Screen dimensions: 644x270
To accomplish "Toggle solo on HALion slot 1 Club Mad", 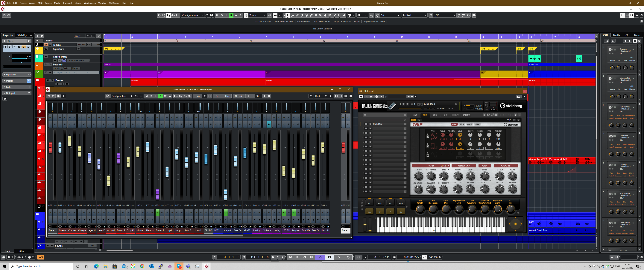I will [x=370, y=124].
